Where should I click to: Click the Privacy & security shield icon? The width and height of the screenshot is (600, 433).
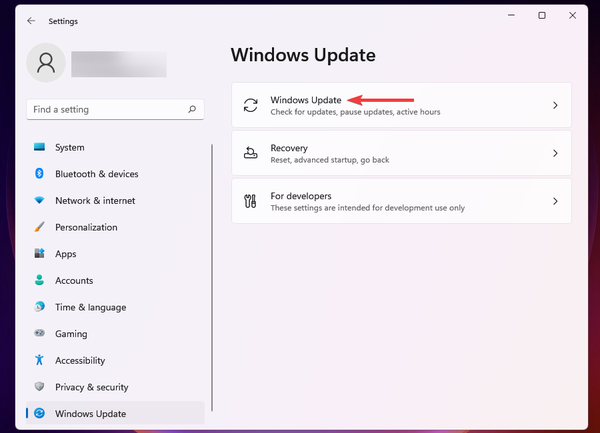coord(40,387)
